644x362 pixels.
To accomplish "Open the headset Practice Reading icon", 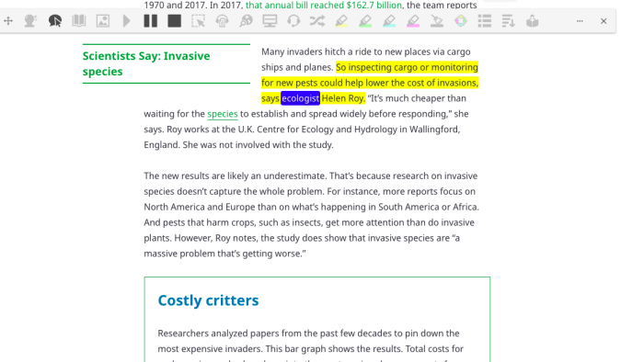I will tap(293, 21).
